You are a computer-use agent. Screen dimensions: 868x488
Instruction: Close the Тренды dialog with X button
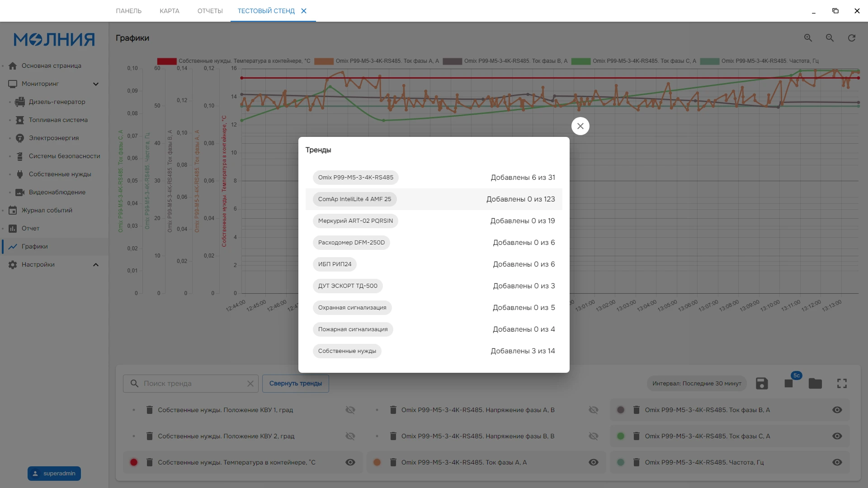click(580, 126)
